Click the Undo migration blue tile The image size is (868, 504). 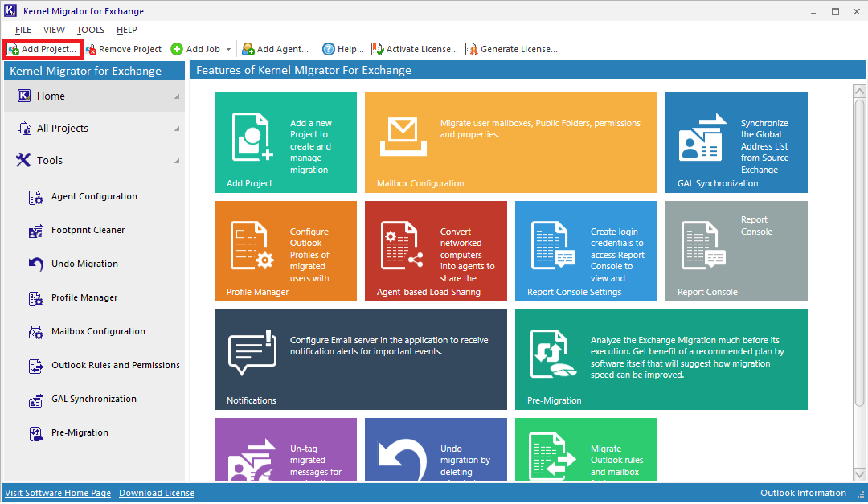click(436, 449)
